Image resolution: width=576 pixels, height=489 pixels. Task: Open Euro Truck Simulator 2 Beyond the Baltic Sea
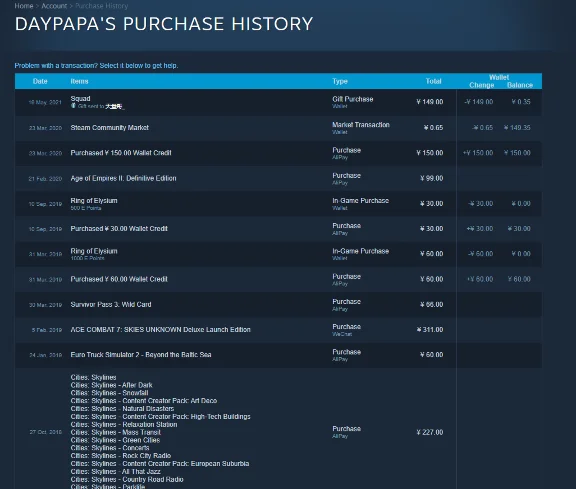(x=278, y=355)
